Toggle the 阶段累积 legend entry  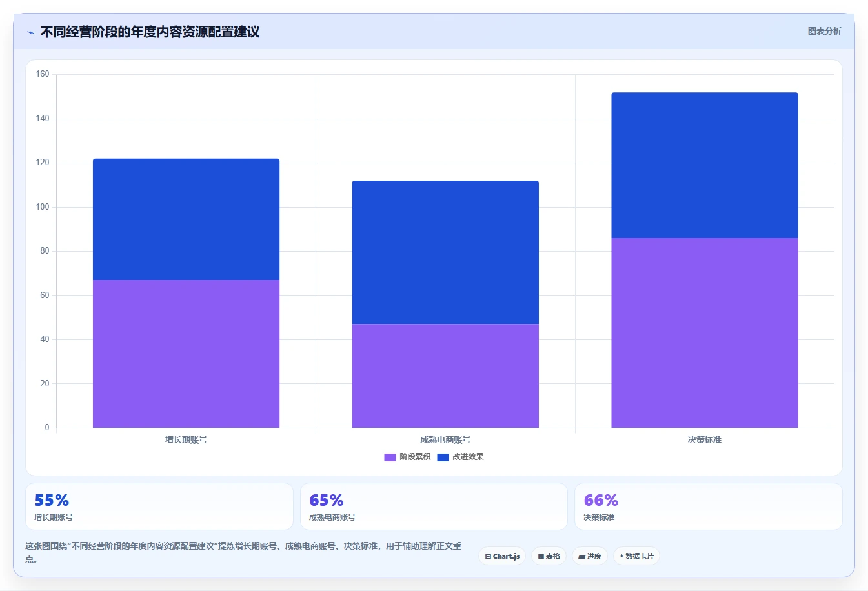click(407, 457)
